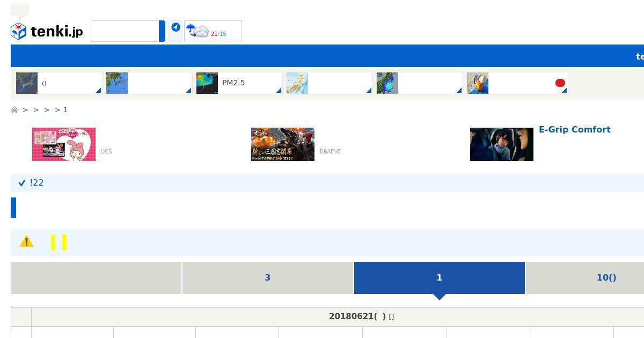Open the My Melody UCS card ad
Screen dimensions: 644x338
[64, 144]
